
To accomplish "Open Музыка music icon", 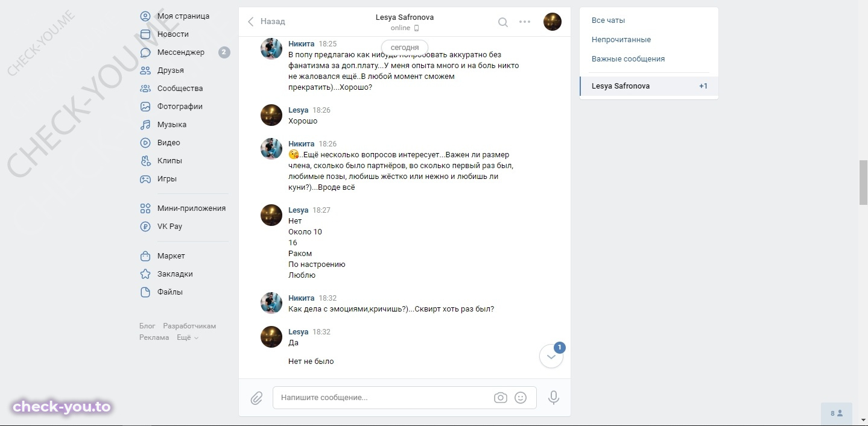I will click(145, 125).
